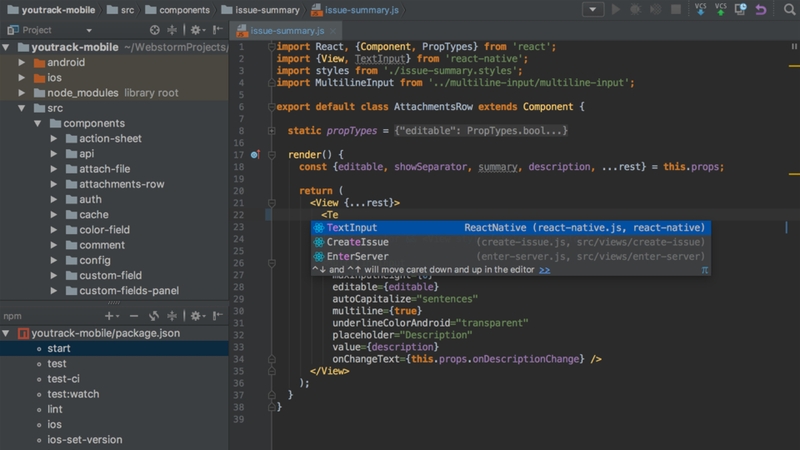Screen dimensions: 800x450
Task: Click Scroll from Source icon in Project panel
Action: coord(154,31)
